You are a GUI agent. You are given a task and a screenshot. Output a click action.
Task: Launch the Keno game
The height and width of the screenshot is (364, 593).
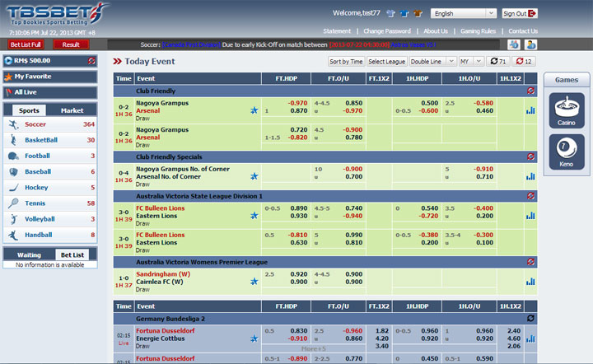point(566,150)
